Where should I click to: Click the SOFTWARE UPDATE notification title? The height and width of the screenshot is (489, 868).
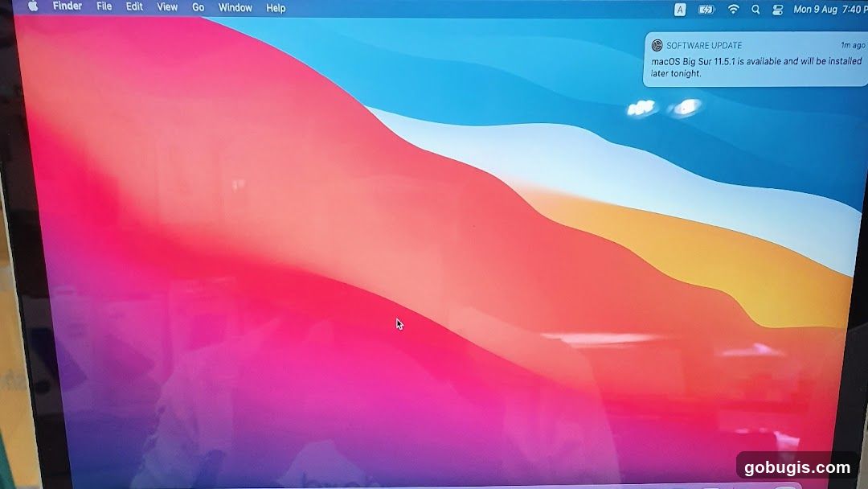(704, 45)
